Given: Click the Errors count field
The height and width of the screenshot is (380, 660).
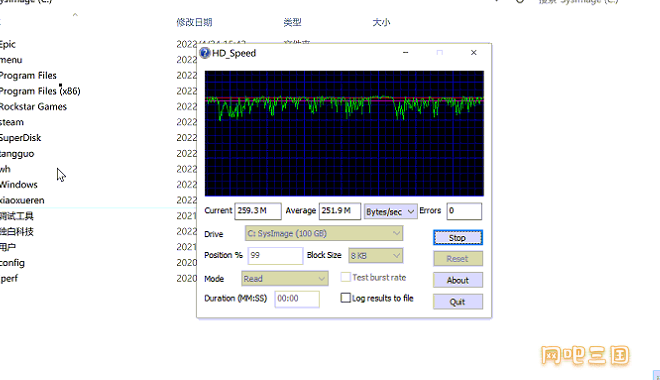Looking at the screenshot, I should (x=464, y=211).
